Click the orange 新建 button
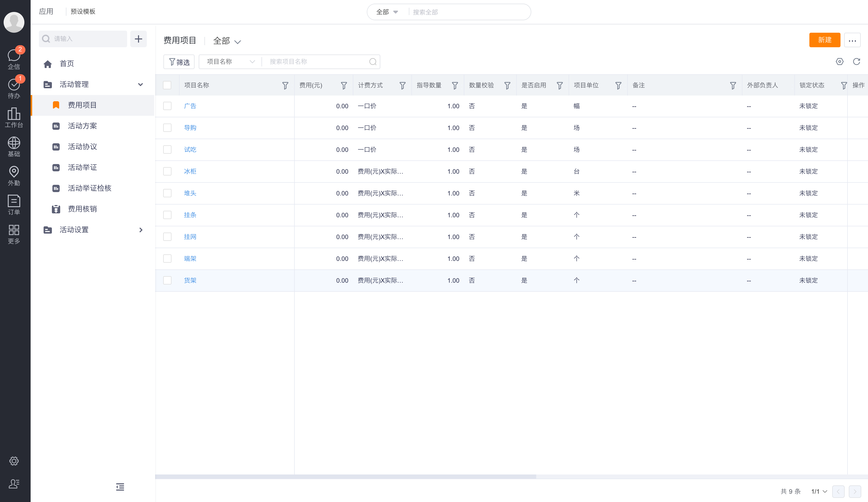Viewport: 868px width, 502px height. tap(825, 40)
